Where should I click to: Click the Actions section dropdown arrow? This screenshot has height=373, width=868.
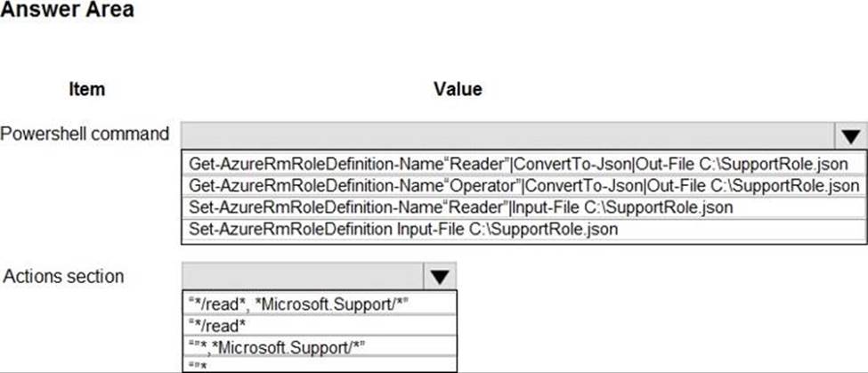click(439, 276)
